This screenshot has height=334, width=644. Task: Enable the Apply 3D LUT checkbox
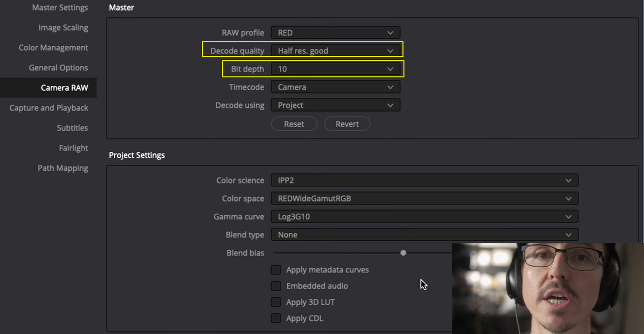(276, 302)
